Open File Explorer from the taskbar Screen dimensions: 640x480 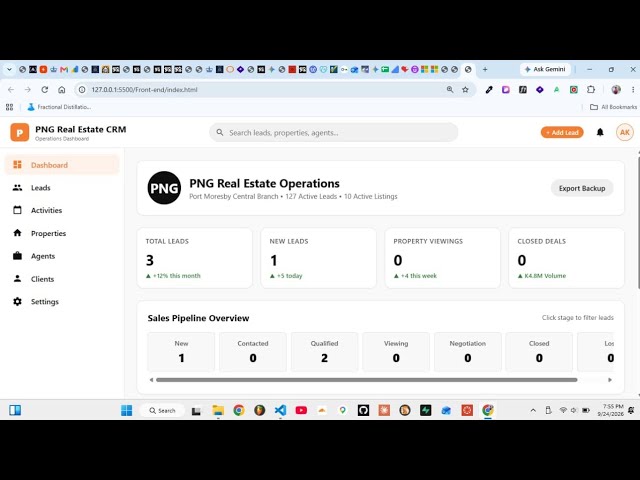[218, 410]
